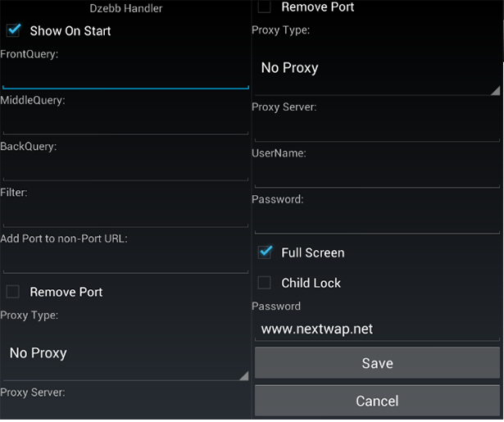Click the password field containing www.nextwap.net
Viewport: 504px width, 422px height.
click(377, 329)
